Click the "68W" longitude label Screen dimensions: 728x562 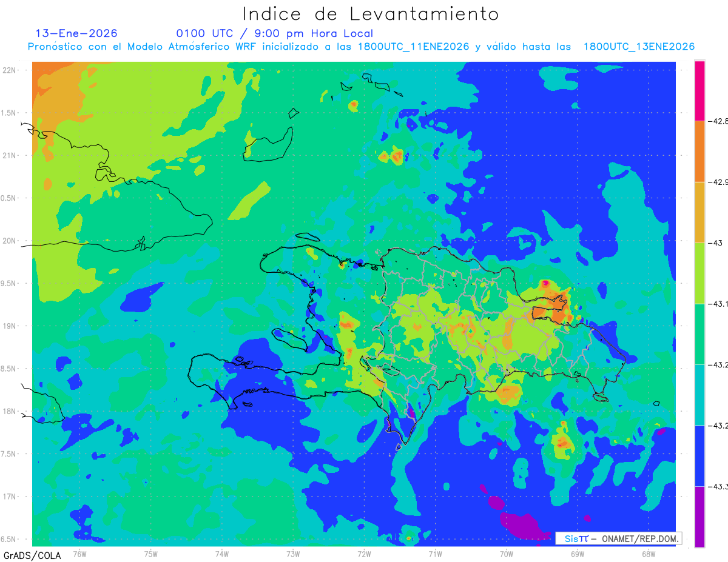point(649,554)
